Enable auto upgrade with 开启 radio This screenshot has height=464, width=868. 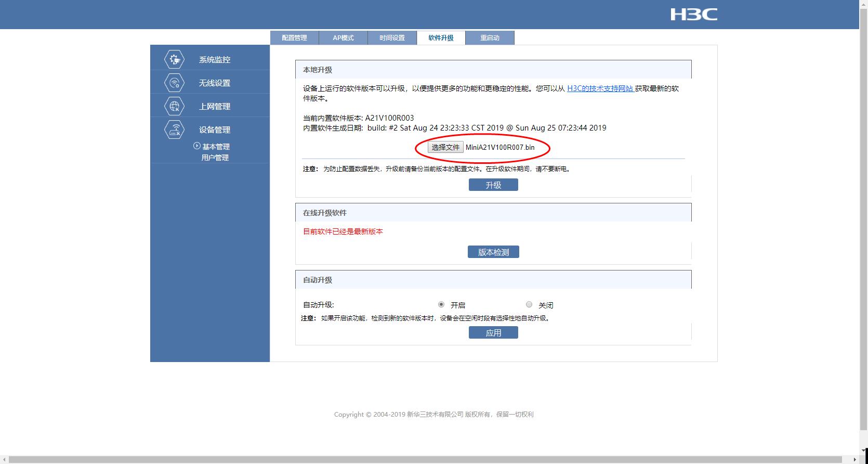[441, 304]
